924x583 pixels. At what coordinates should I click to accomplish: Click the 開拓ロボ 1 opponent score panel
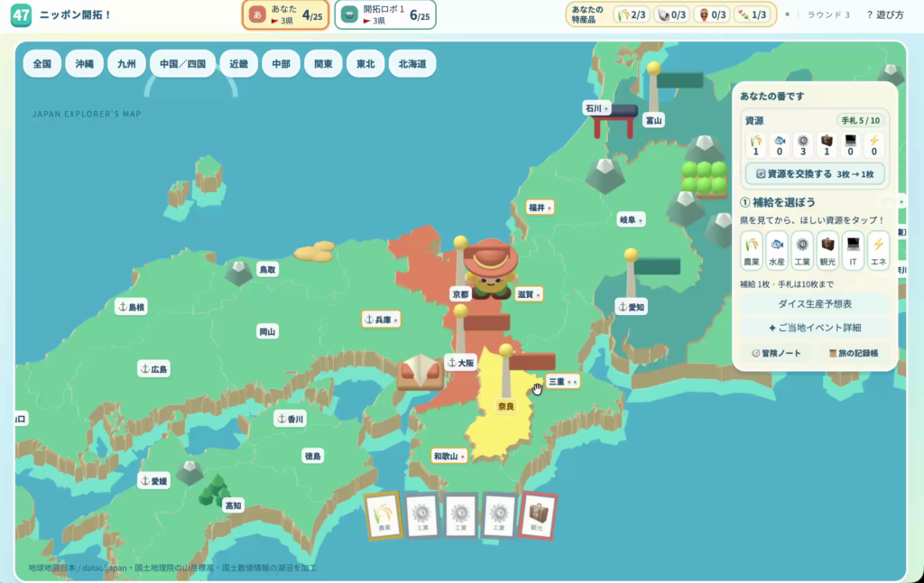385,15
